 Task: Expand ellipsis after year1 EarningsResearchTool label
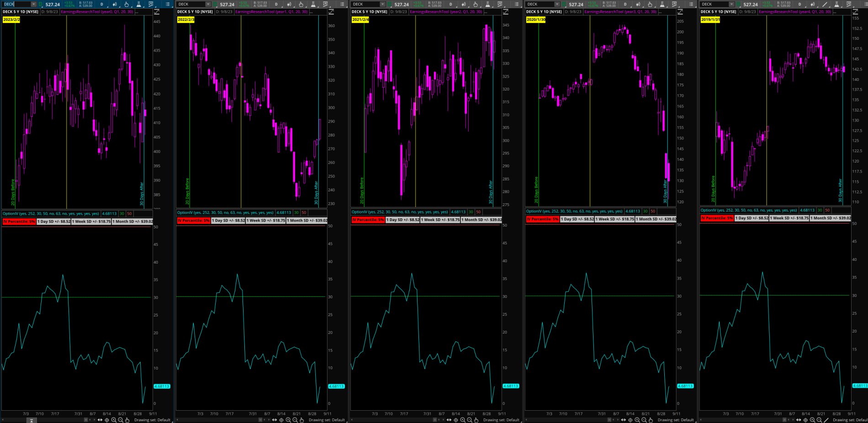tap(311, 12)
